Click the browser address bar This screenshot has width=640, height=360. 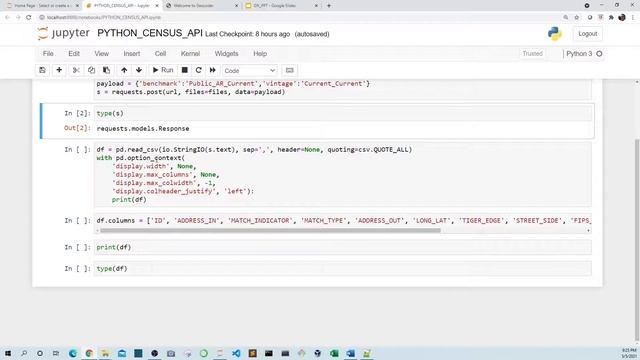point(300,18)
